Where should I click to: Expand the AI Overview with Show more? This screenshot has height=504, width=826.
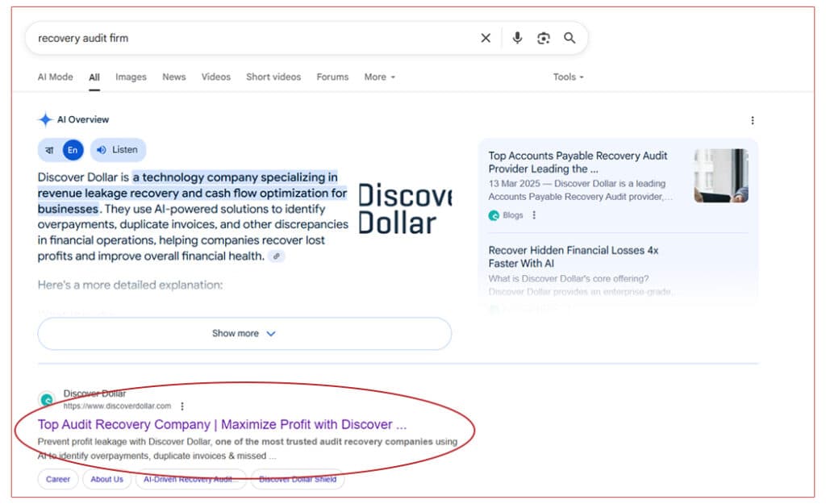tap(244, 333)
